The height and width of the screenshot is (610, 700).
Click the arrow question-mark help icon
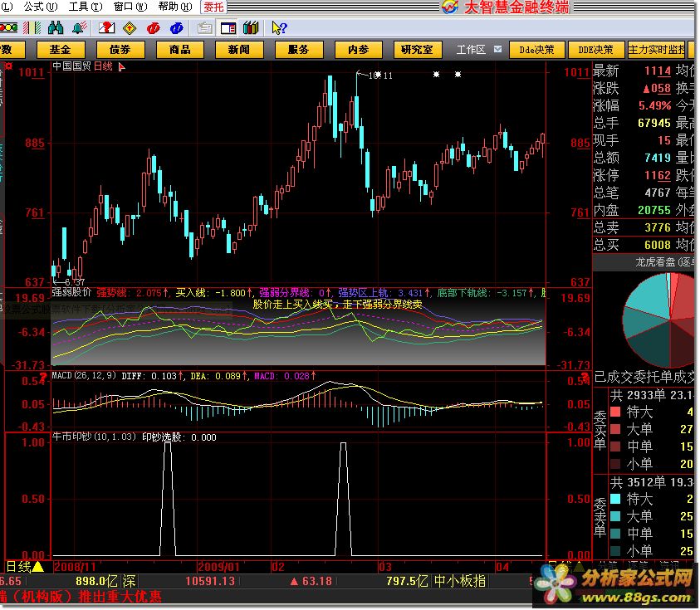tap(279, 28)
